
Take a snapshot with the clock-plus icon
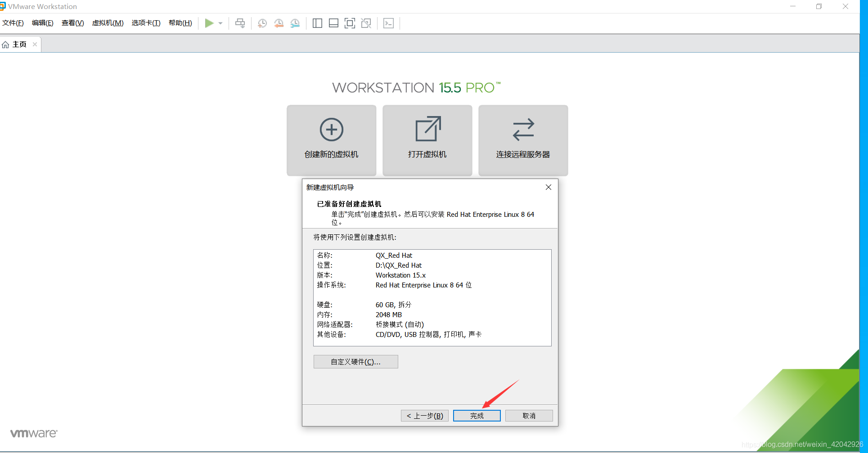coord(262,23)
